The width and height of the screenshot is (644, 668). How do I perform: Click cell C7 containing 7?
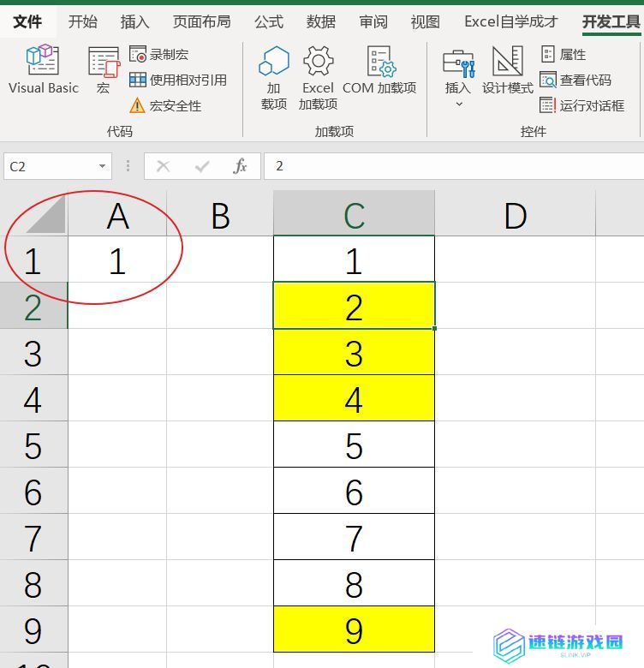(x=354, y=537)
